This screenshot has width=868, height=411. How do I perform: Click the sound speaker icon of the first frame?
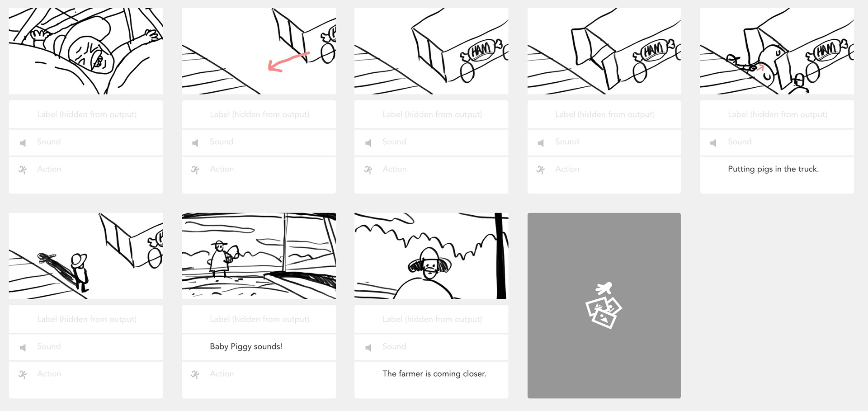pos(23,143)
